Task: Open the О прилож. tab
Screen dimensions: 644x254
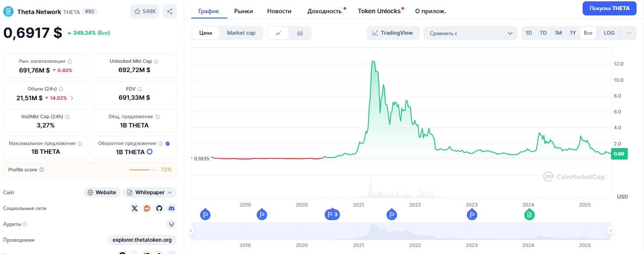Action: tap(430, 11)
